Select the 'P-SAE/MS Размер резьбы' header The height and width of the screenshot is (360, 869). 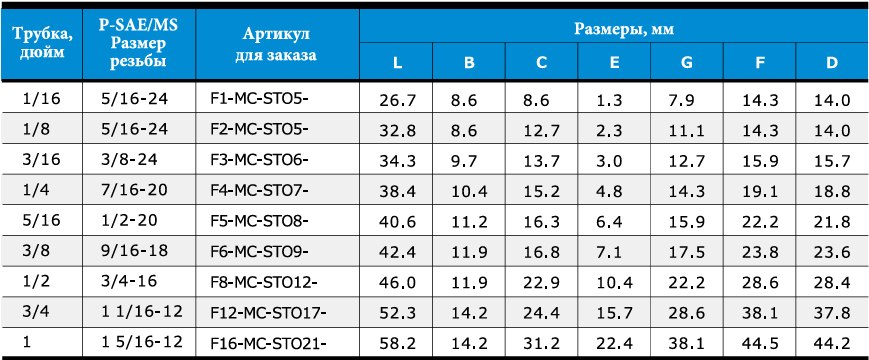pyautogui.click(x=139, y=43)
